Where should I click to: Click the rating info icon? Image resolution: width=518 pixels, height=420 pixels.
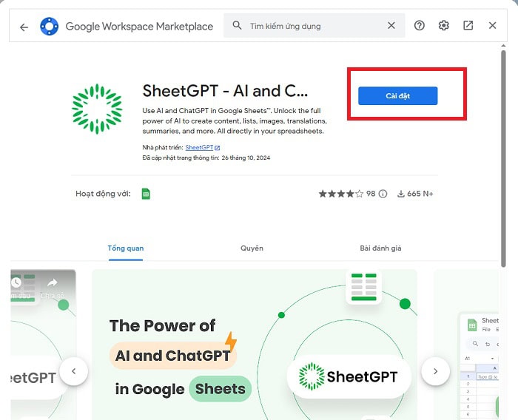383,194
